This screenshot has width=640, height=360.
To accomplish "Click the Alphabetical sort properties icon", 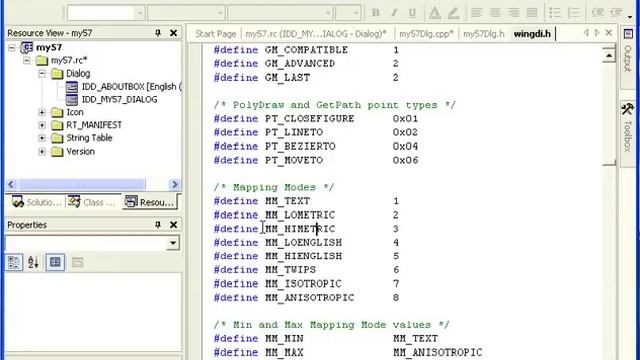I will 33,262.
